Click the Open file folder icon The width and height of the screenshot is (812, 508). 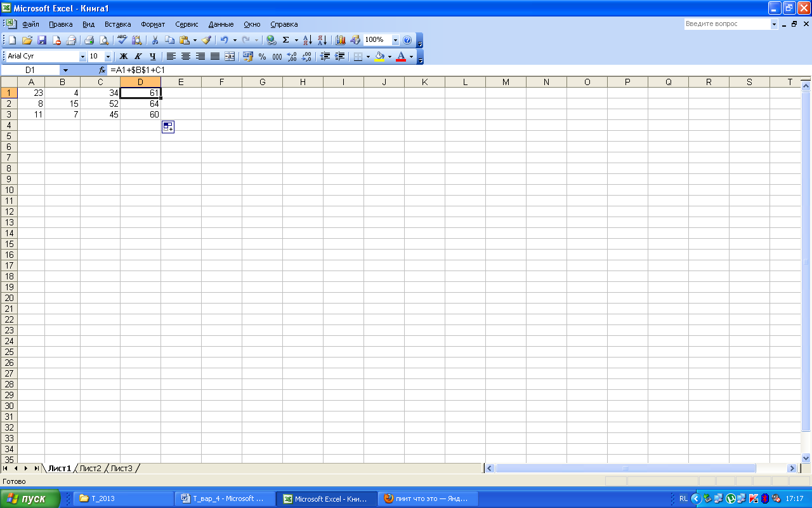tap(27, 40)
